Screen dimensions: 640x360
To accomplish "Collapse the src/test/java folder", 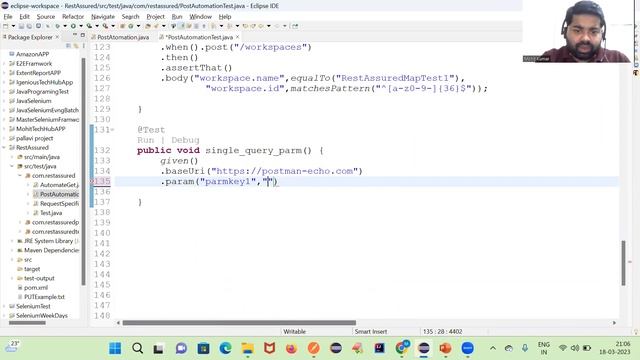I will 12,166.
